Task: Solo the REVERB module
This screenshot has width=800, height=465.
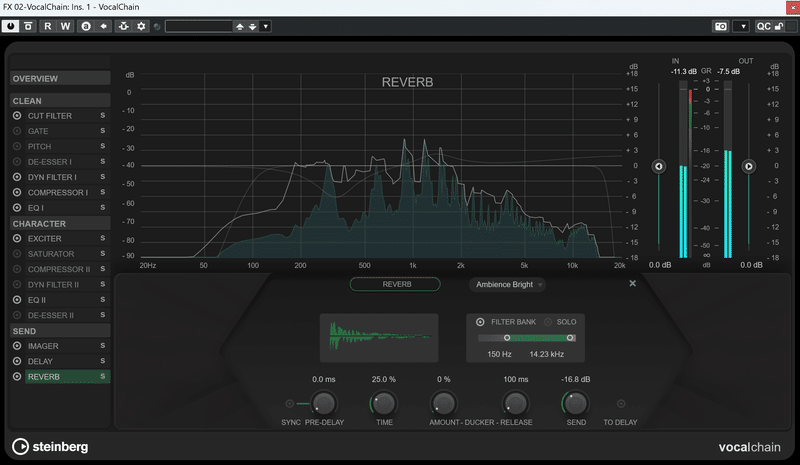Action: (x=103, y=376)
